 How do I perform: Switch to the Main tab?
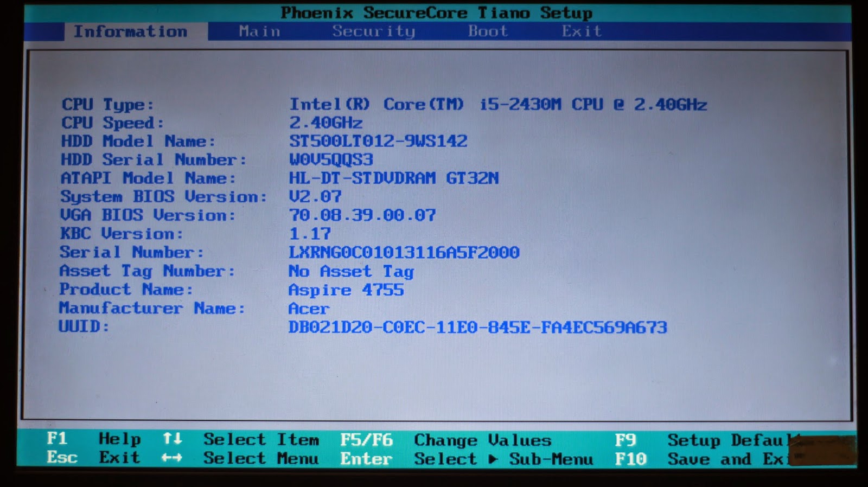[259, 31]
